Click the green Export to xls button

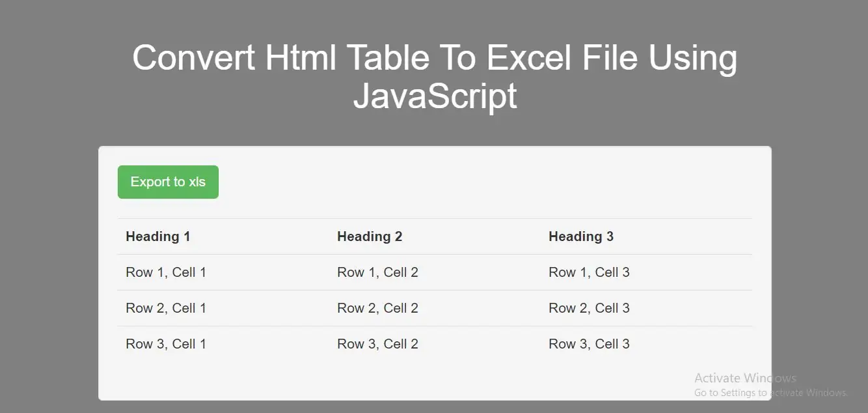point(168,182)
